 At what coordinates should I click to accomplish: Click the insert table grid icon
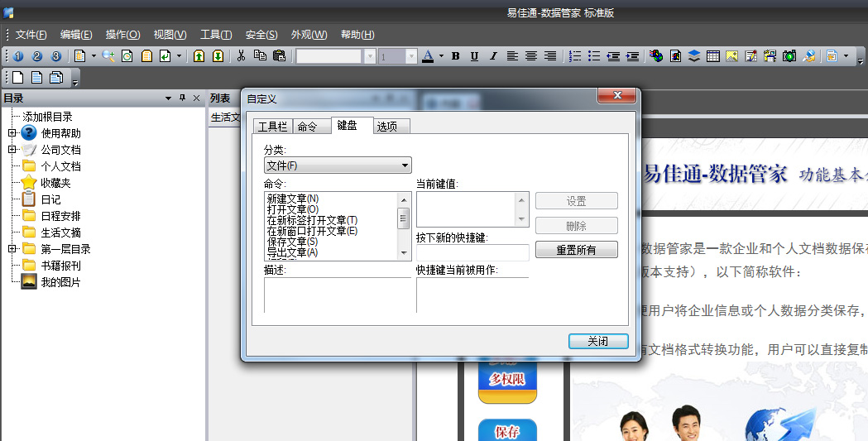pyautogui.click(x=712, y=56)
